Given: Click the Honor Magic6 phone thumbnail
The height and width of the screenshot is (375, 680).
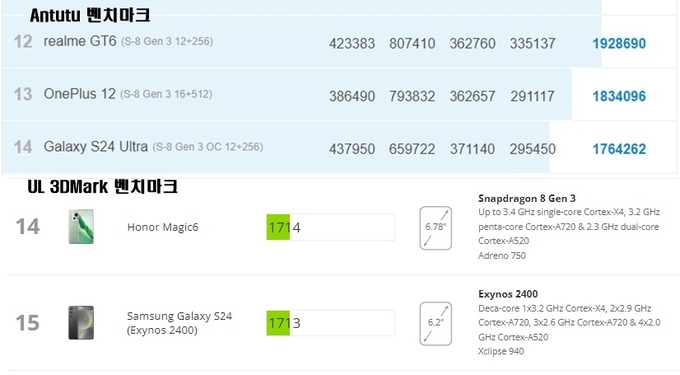Looking at the screenshot, I should 81,226.
